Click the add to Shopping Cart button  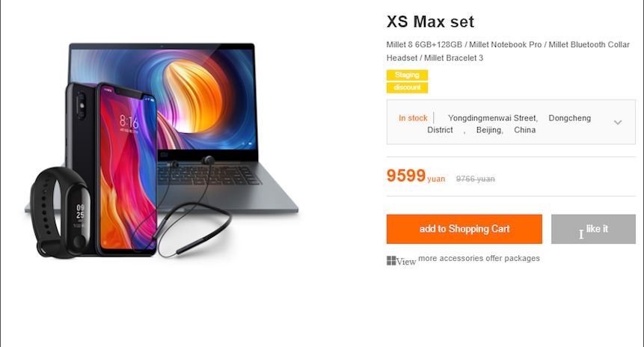pyautogui.click(x=464, y=229)
